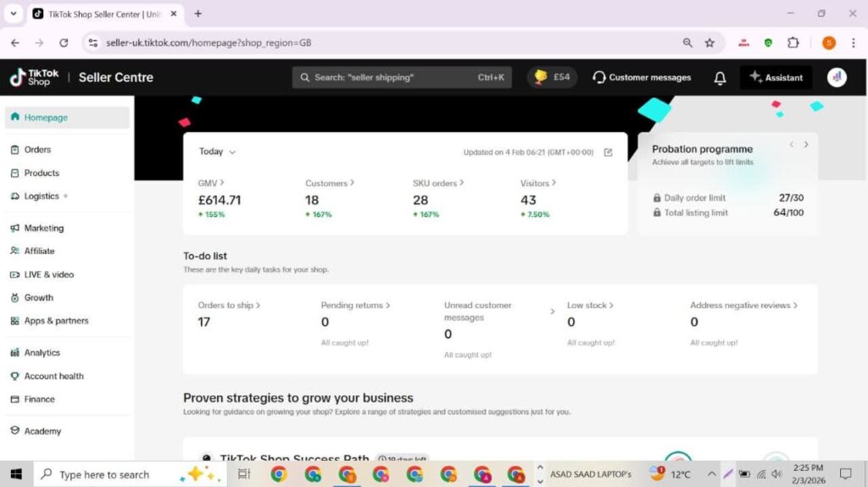This screenshot has height=487, width=868.
Task: Go to next Probation programme card
Action: [x=805, y=145]
